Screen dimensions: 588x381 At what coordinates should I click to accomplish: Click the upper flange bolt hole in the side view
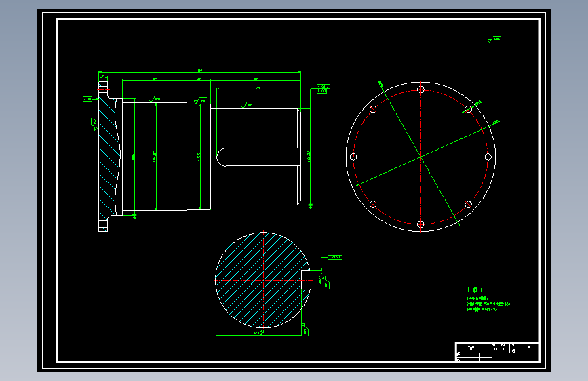click(x=103, y=90)
